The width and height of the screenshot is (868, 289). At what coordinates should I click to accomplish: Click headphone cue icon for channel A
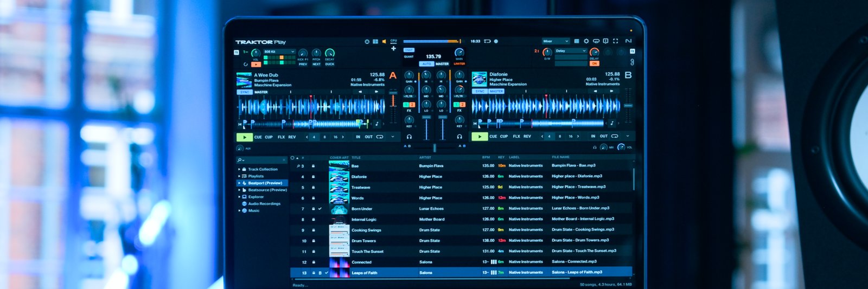tap(409, 137)
